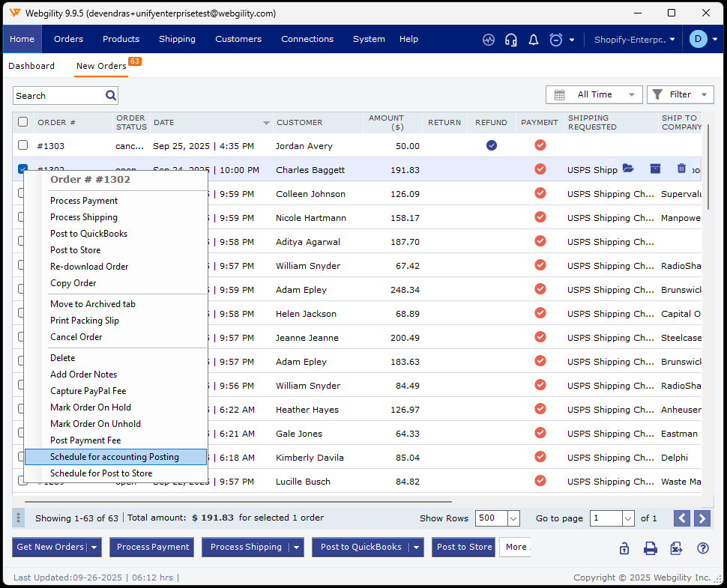Viewport: 727px width, 588px height.
Task: Open the All Time date dropdown
Action: 594,94
